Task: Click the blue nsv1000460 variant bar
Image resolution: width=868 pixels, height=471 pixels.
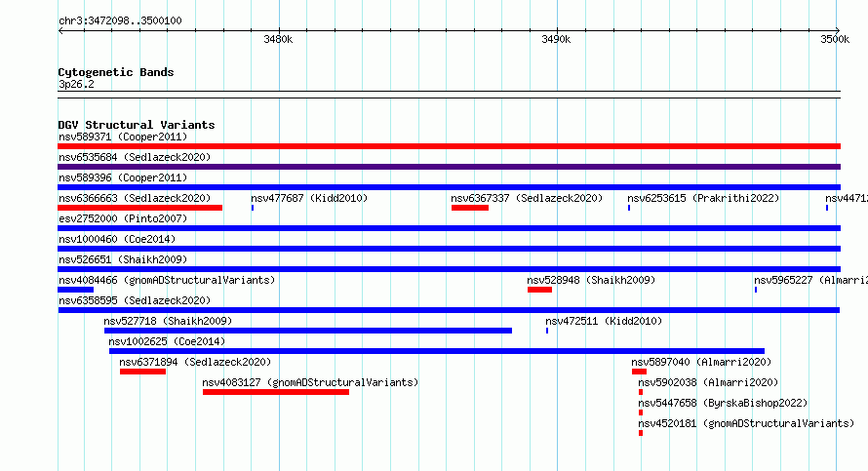Action: (449, 249)
